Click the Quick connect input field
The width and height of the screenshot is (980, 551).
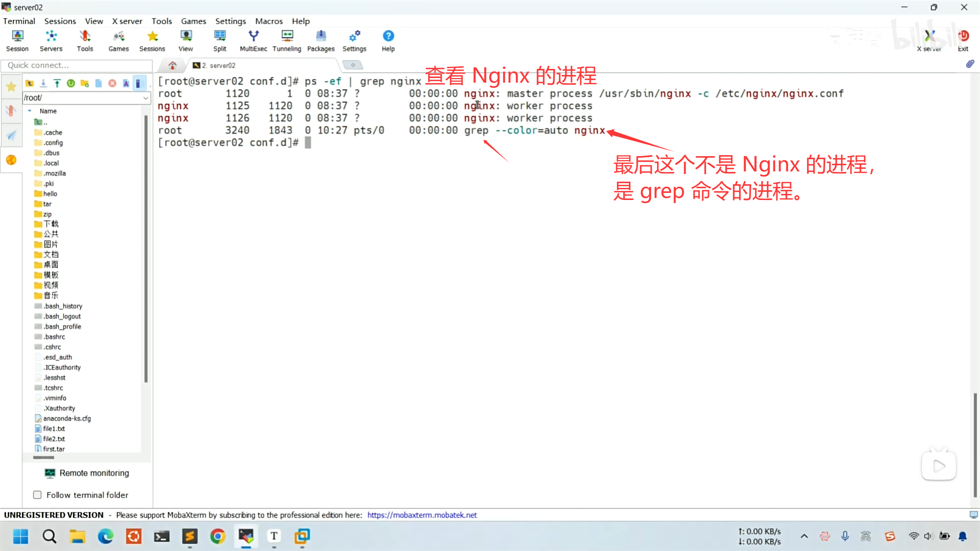click(x=77, y=65)
